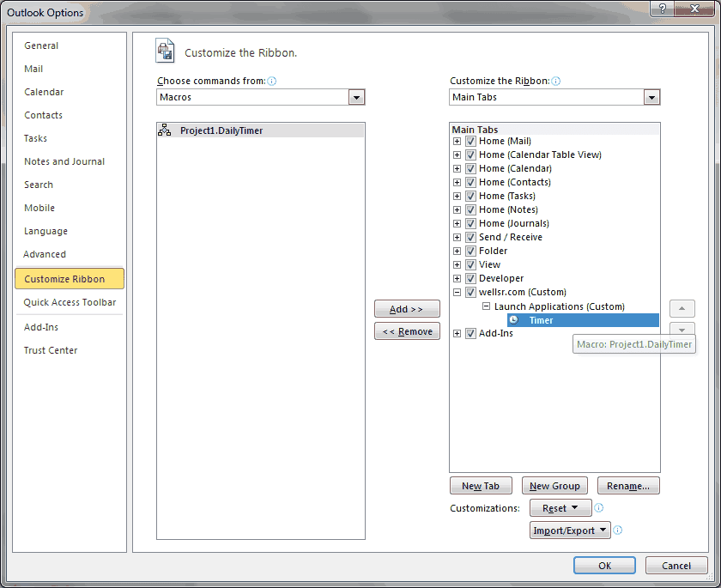Open the Choose commands from dropdown showing Macros

(356, 97)
